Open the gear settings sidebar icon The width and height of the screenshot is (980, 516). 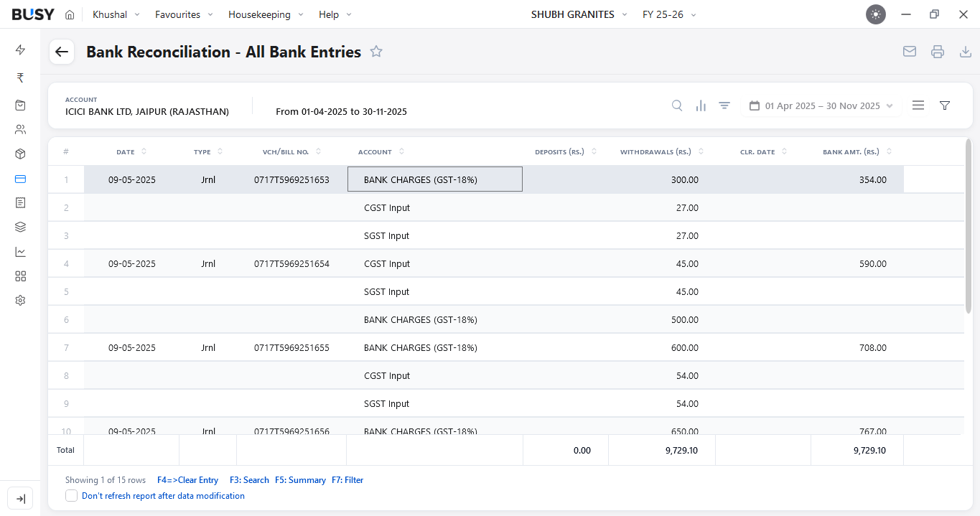[x=20, y=301]
